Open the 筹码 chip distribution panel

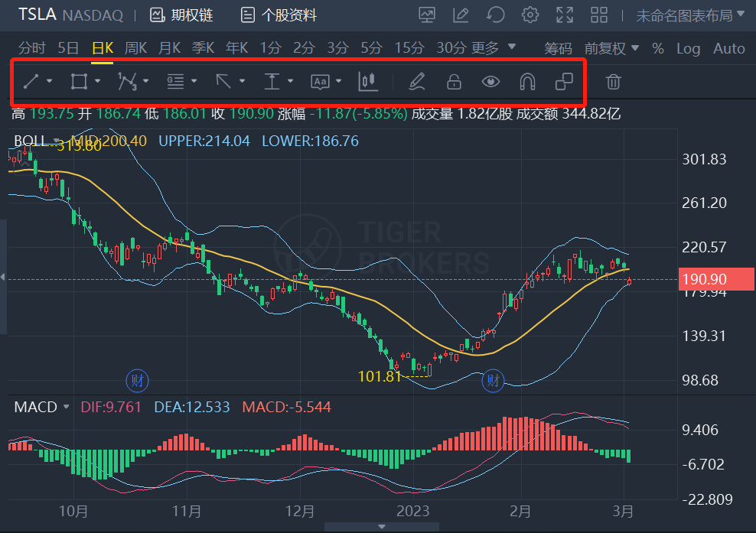pos(558,49)
